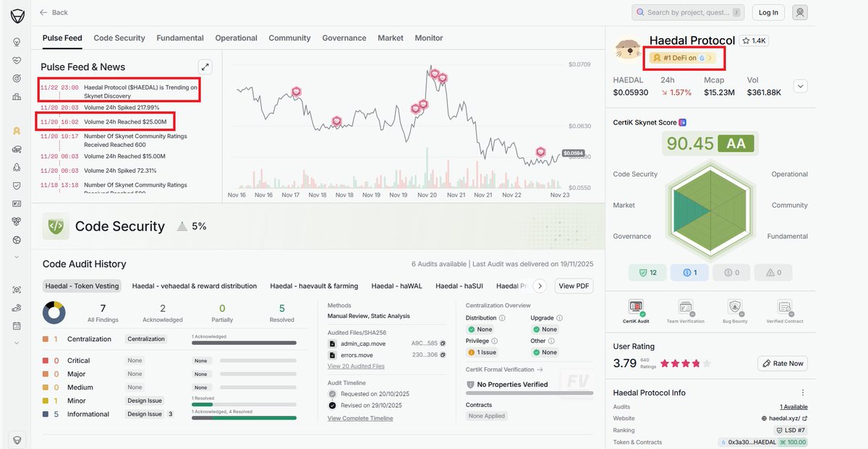868x449 pixels.
Task: Open the heartbeat pulse sidebar icon
Action: click(x=17, y=60)
